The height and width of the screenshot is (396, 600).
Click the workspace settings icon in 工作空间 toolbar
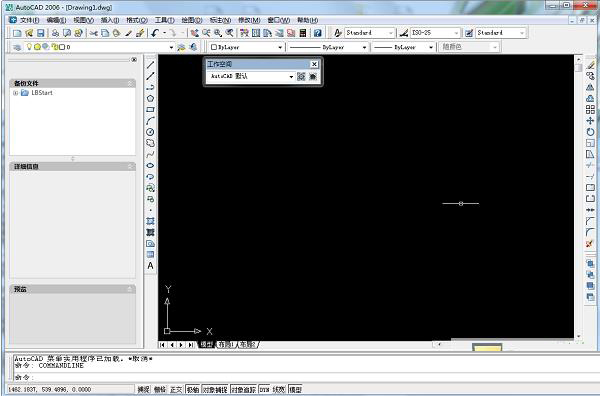coord(301,77)
